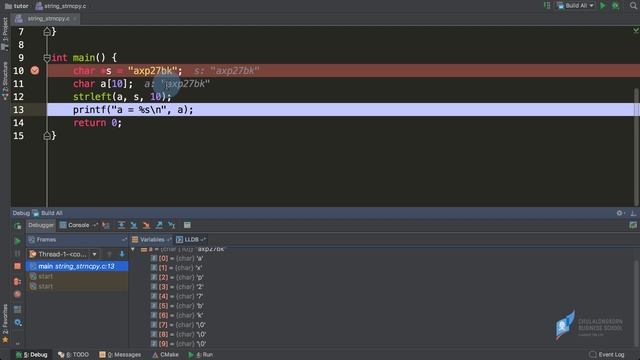Open Debug tool window gear settings

pos(620,213)
